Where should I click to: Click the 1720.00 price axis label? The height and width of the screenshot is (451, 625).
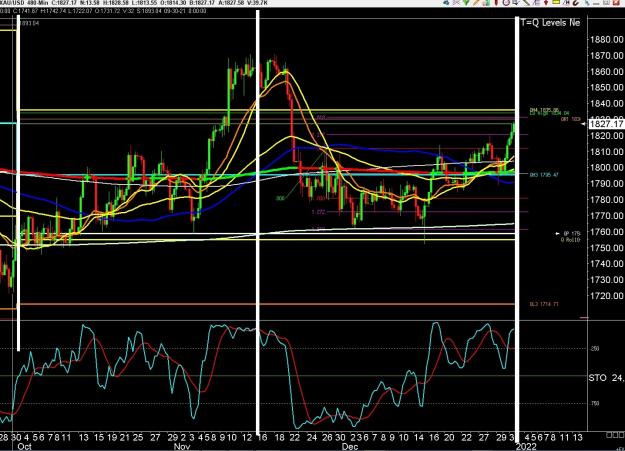click(607, 295)
